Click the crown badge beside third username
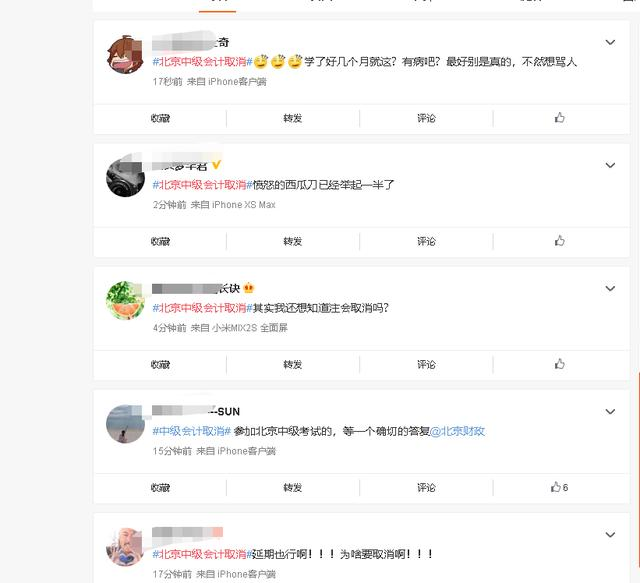The width and height of the screenshot is (640, 583). [x=249, y=288]
